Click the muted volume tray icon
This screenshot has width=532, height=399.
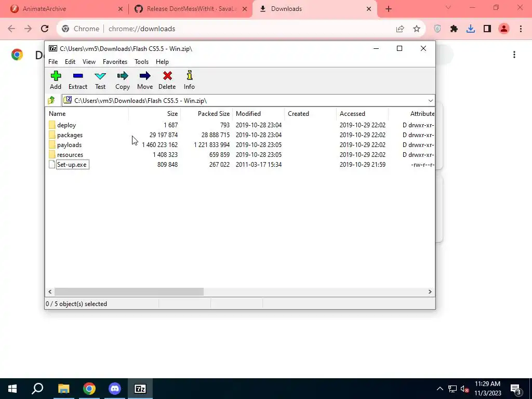click(x=465, y=389)
